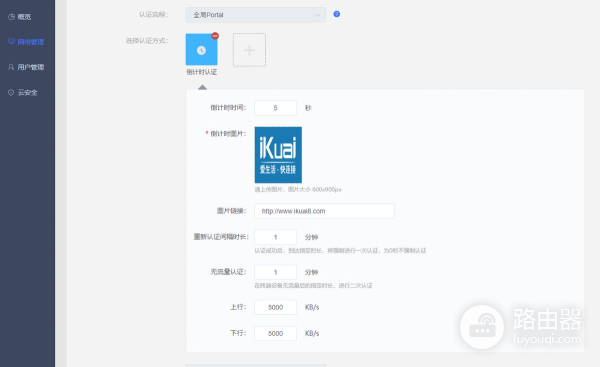Click the network management monitor icon
Screen dimensions: 600x367
pyautogui.click(x=11, y=41)
